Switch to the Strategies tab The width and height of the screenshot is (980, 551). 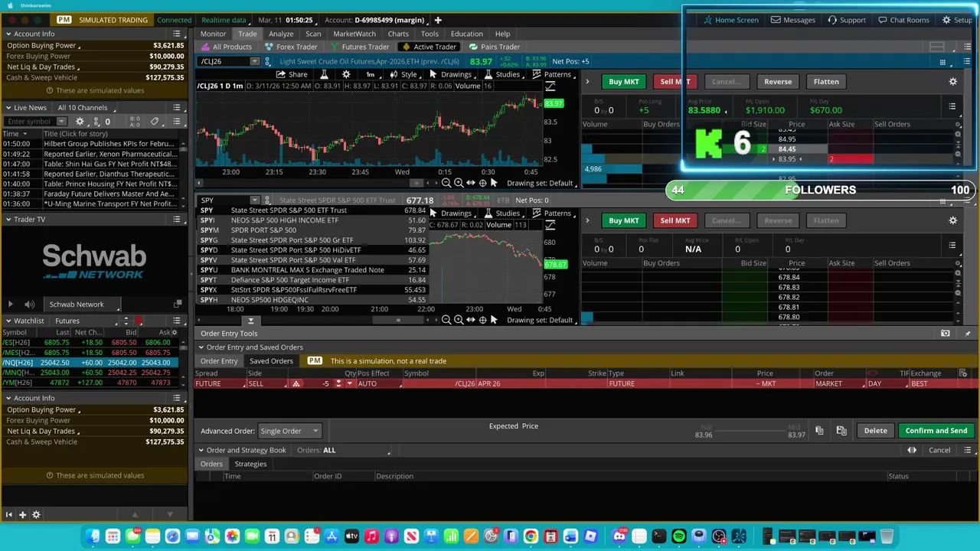pyautogui.click(x=250, y=464)
